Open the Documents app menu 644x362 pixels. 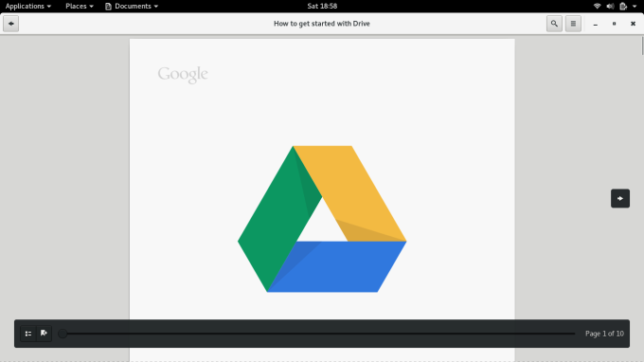pos(132,7)
